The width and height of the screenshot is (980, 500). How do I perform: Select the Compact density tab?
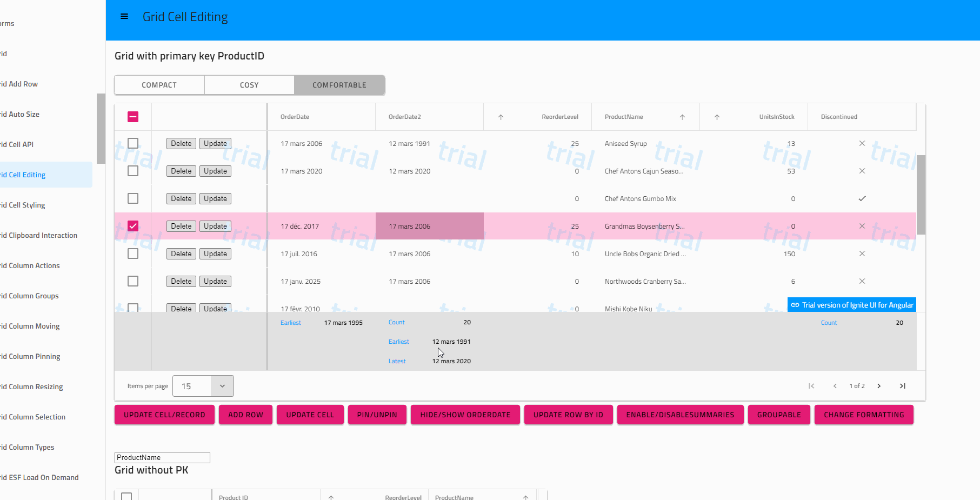159,85
